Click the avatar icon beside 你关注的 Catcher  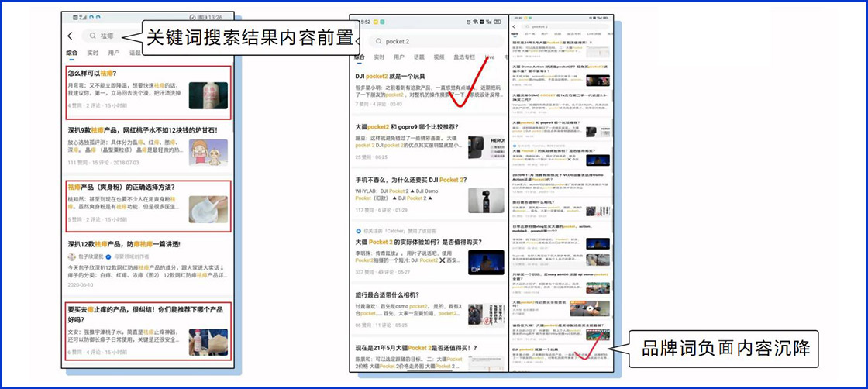point(358,231)
